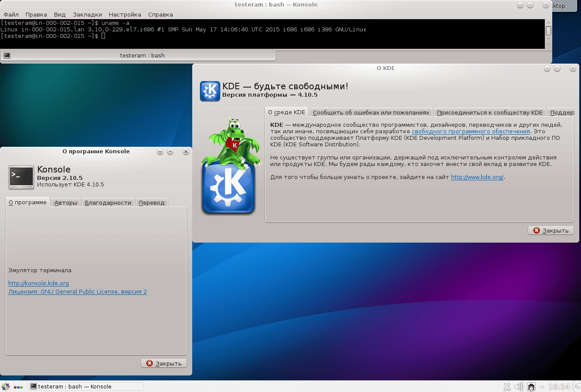Open Klipper clipboard scissors icon in the system tray
The image size is (581, 392).
(507, 387)
